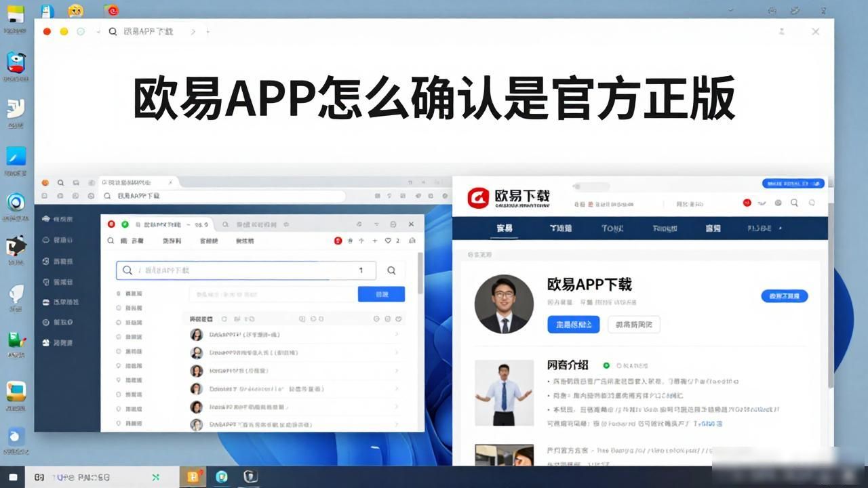Click magnifier icon in top window search box
The height and width of the screenshot is (488, 868).
click(x=113, y=32)
